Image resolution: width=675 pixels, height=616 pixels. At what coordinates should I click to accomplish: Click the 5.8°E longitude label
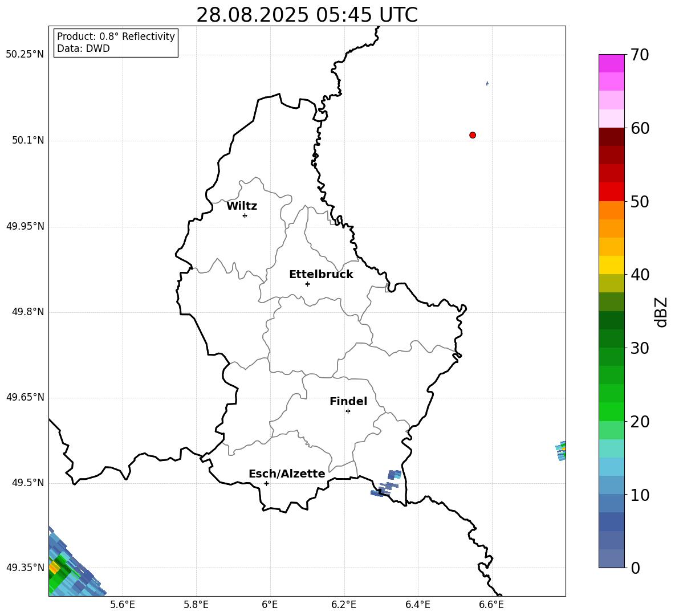pyautogui.click(x=196, y=605)
